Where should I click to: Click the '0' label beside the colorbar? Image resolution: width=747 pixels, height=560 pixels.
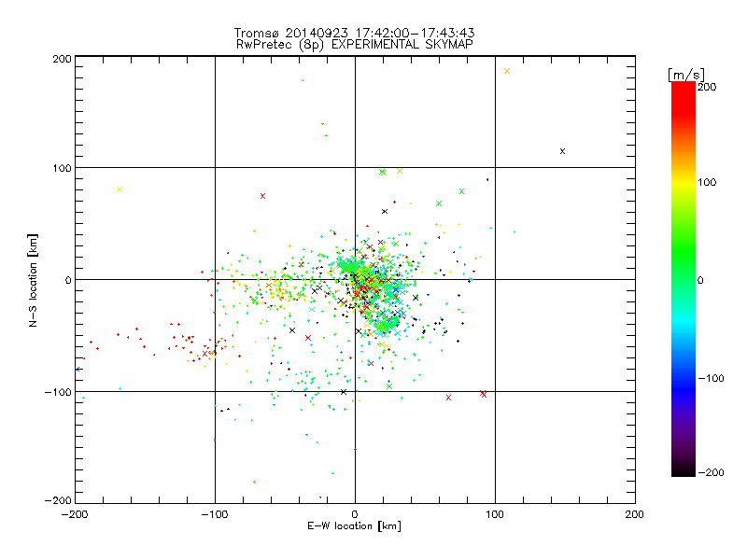pos(700,281)
